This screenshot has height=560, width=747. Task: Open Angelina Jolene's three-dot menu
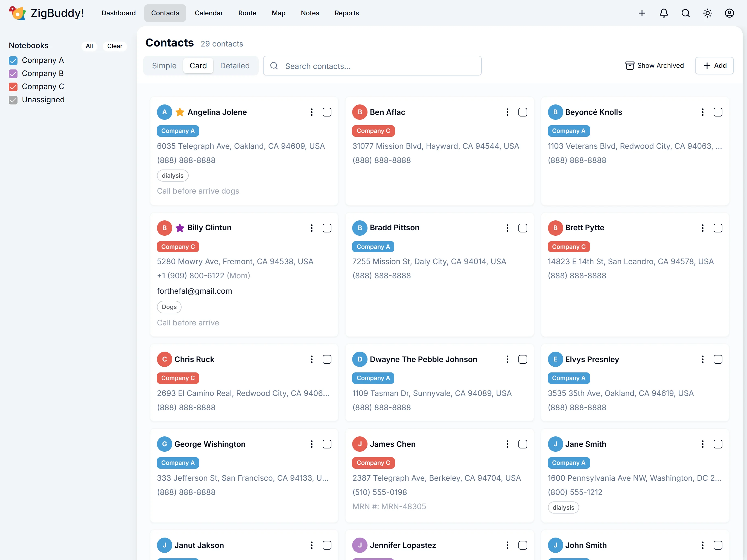pyautogui.click(x=311, y=112)
